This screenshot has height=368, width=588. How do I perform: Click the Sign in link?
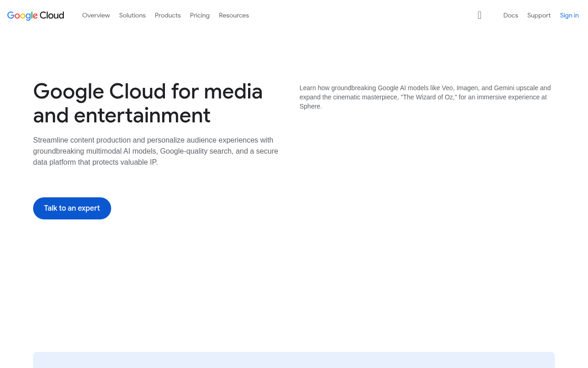point(569,15)
